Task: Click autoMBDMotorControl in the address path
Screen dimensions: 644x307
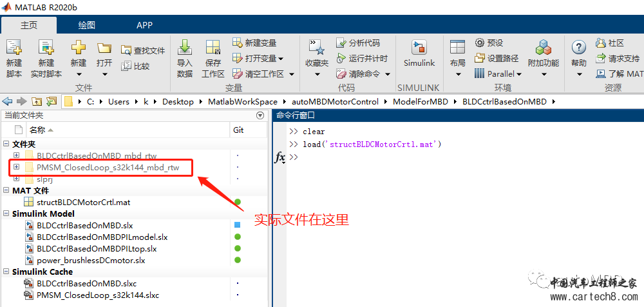Action: pos(335,102)
